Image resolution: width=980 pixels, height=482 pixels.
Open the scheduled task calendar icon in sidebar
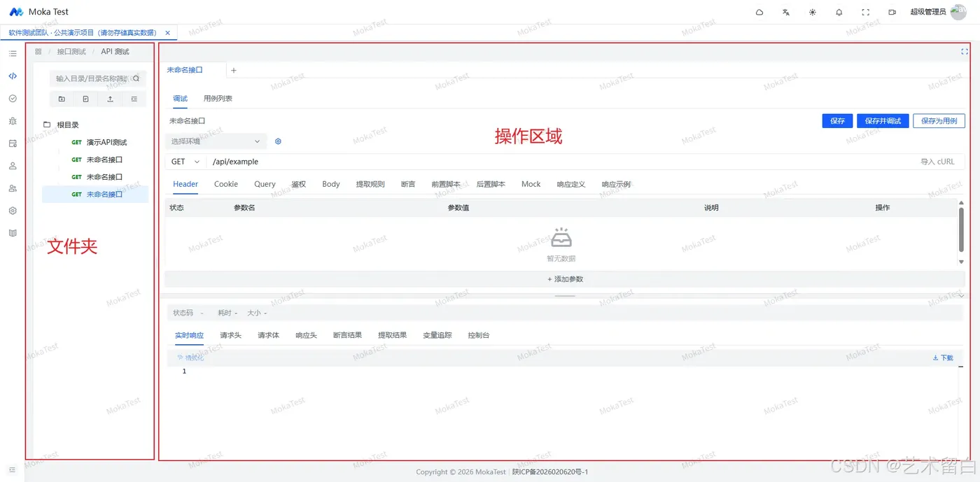pyautogui.click(x=13, y=143)
